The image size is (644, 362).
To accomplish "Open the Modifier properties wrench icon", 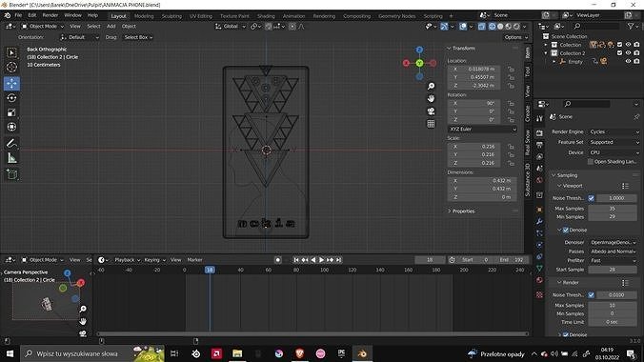I will [x=539, y=221].
